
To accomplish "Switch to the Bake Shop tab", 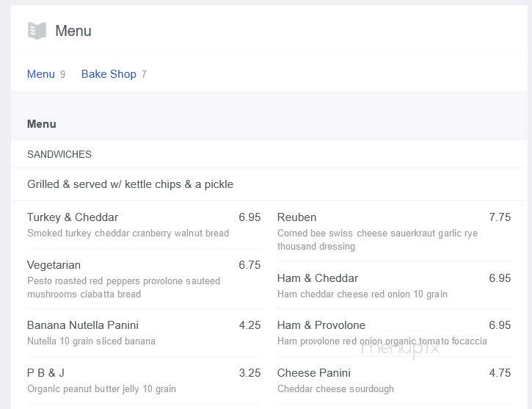I will click(109, 74).
